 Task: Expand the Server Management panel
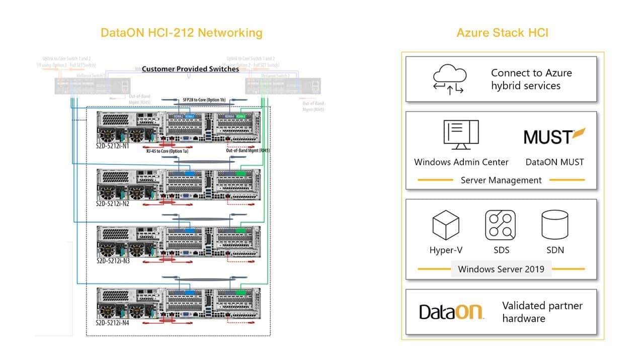(501, 180)
